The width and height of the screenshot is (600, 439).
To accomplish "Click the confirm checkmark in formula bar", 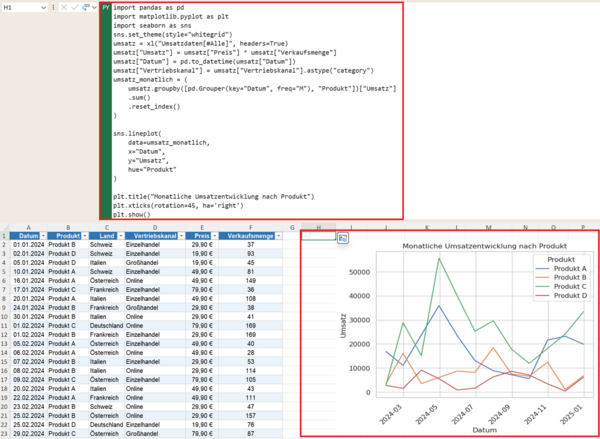I will coord(75,7).
